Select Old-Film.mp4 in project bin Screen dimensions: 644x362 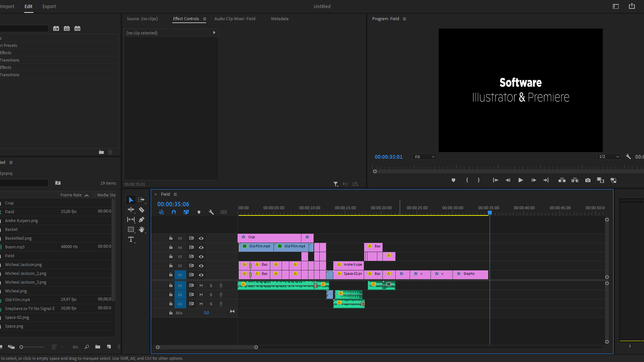click(x=17, y=300)
